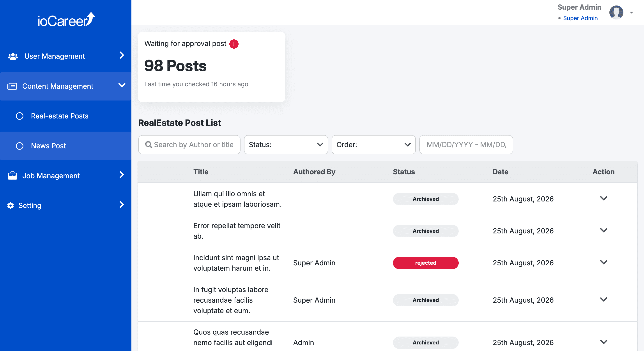Click the Job Management briefcase icon
This screenshot has width=644, height=351.
pyautogui.click(x=12, y=176)
